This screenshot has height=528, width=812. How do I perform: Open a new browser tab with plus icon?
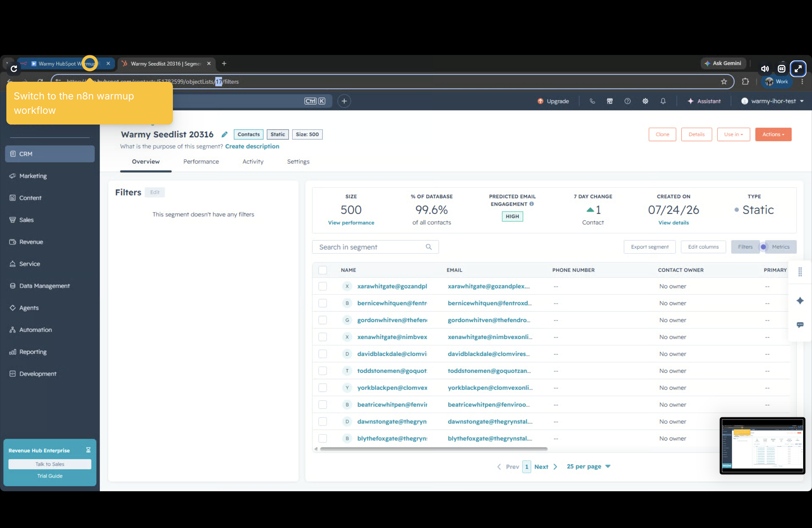[224, 64]
